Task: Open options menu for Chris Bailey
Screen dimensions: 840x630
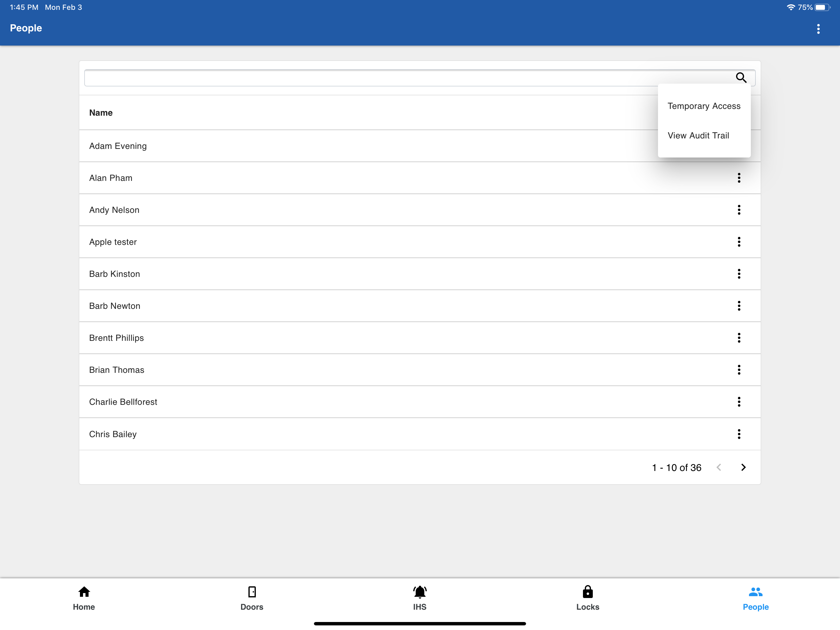Action: point(739,434)
